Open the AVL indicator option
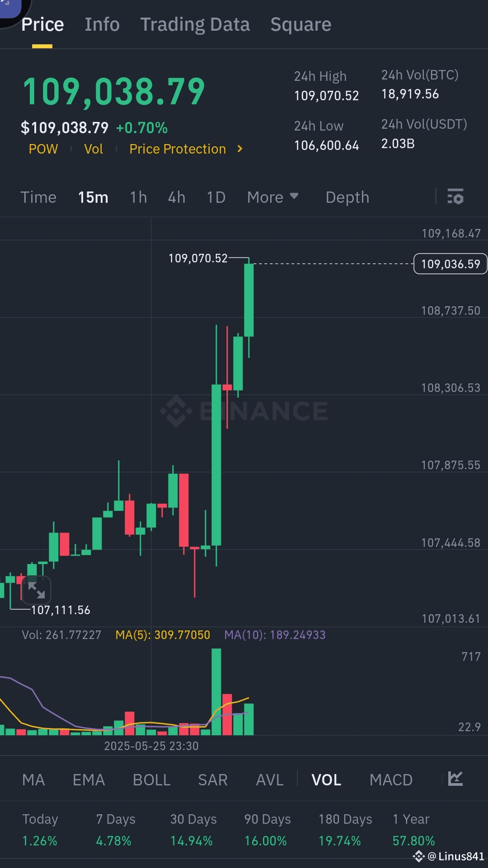 tap(269, 780)
